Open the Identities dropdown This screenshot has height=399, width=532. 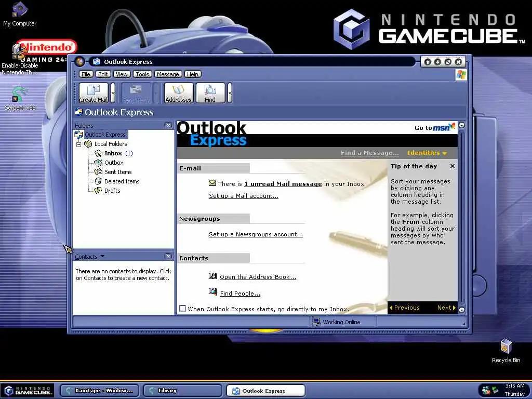427,153
